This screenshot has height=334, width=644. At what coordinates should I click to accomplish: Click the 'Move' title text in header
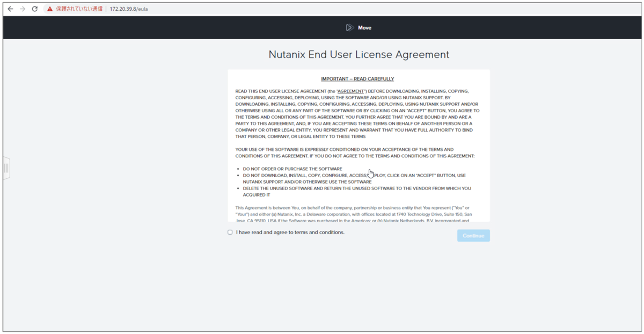click(365, 27)
